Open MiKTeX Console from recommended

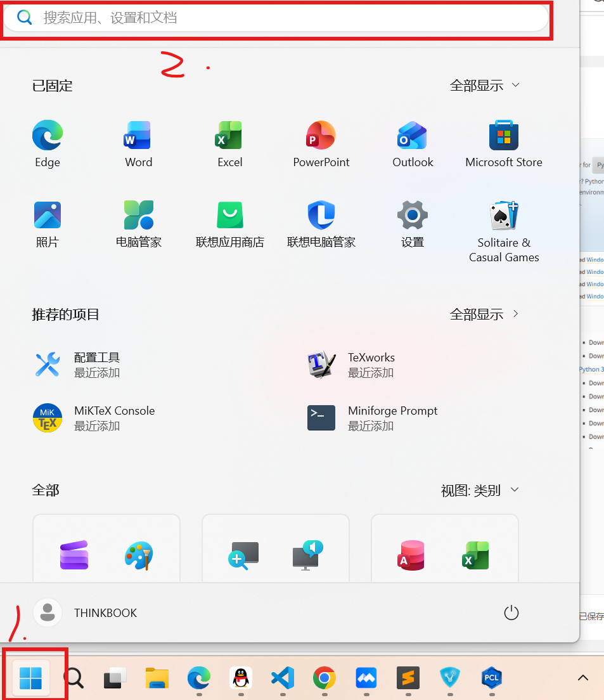point(94,418)
